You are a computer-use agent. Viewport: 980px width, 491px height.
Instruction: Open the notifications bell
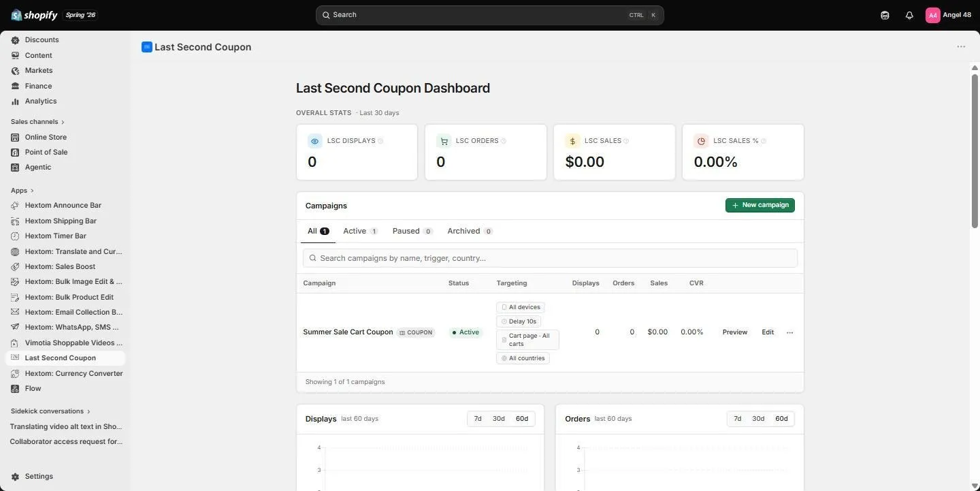click(x=909, y=15)
